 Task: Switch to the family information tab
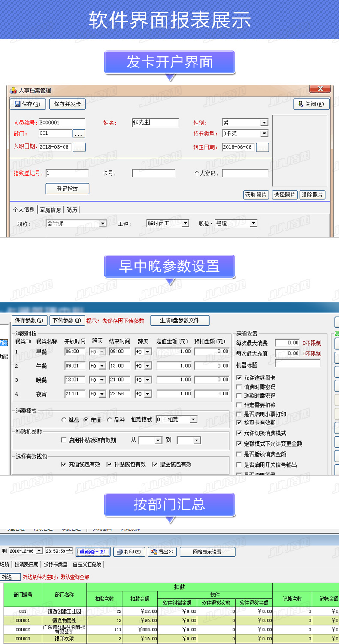(50, 210)
